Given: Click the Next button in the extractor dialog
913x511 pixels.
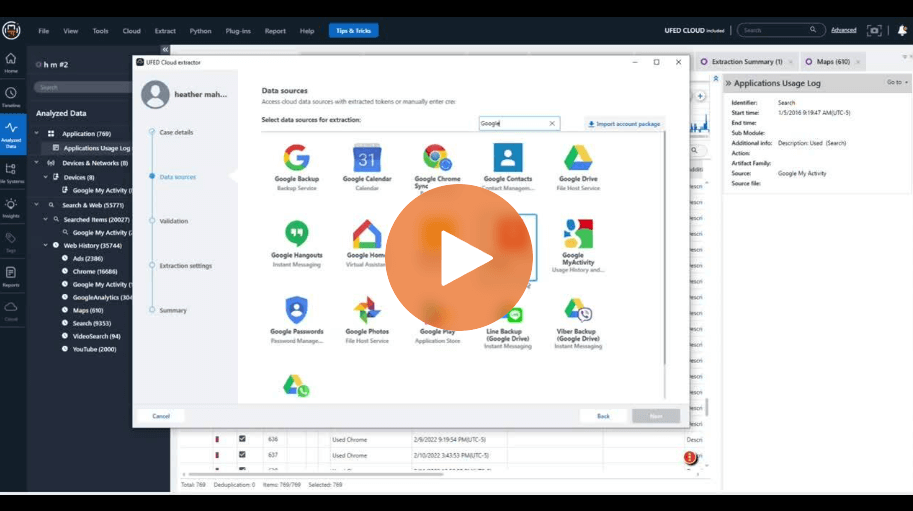Looking at the screenshot, I should 656,416.
